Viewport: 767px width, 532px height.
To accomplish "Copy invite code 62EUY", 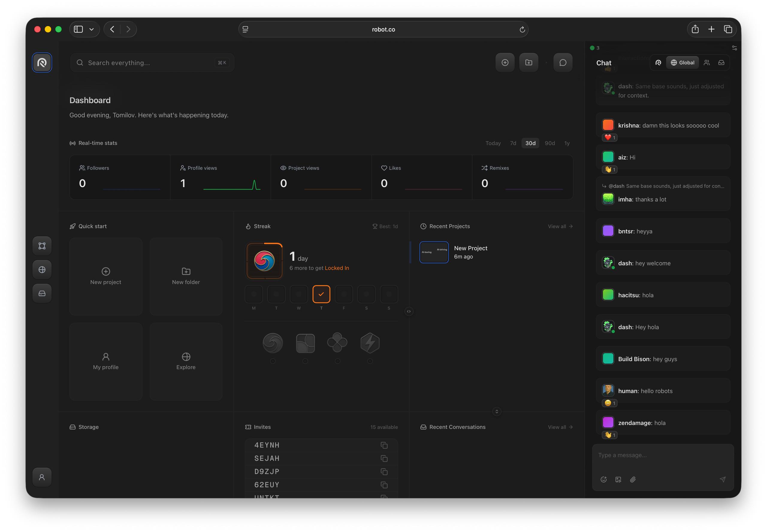I will click(384, 485).
